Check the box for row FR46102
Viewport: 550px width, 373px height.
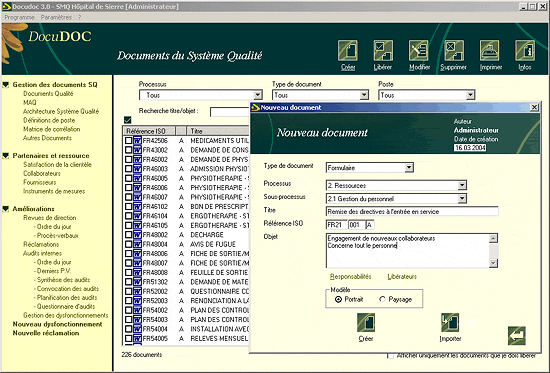coord(128,206)
